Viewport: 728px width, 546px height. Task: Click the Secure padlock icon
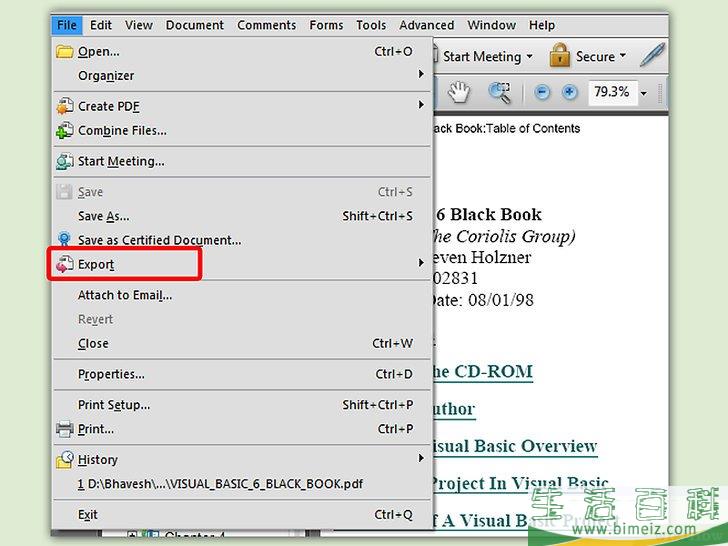559,56
